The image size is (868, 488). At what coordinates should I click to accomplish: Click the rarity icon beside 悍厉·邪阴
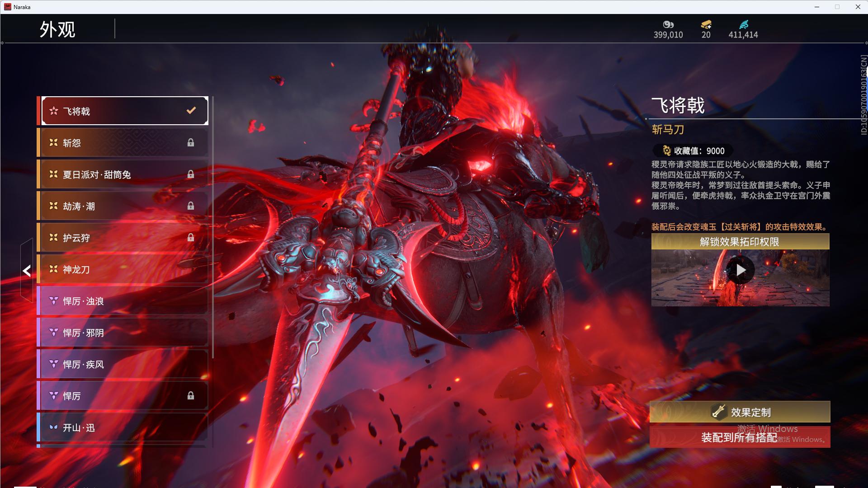[53, 332]
